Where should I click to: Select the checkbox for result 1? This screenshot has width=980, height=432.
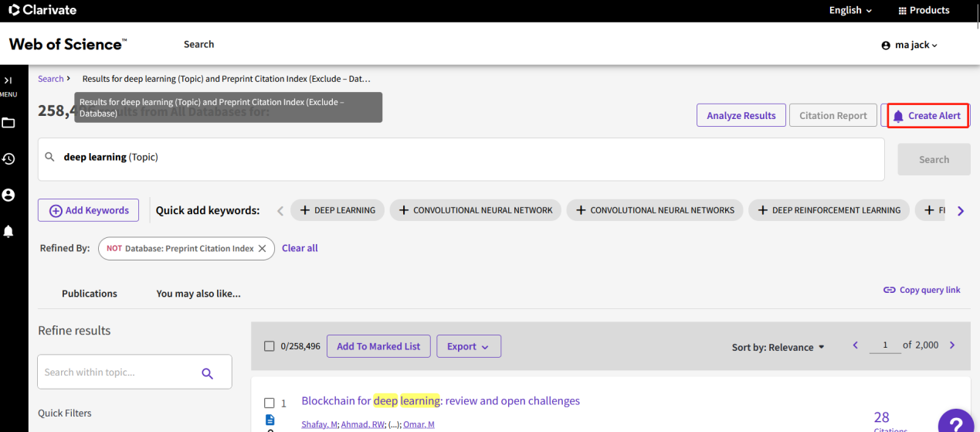pos(270,403)
